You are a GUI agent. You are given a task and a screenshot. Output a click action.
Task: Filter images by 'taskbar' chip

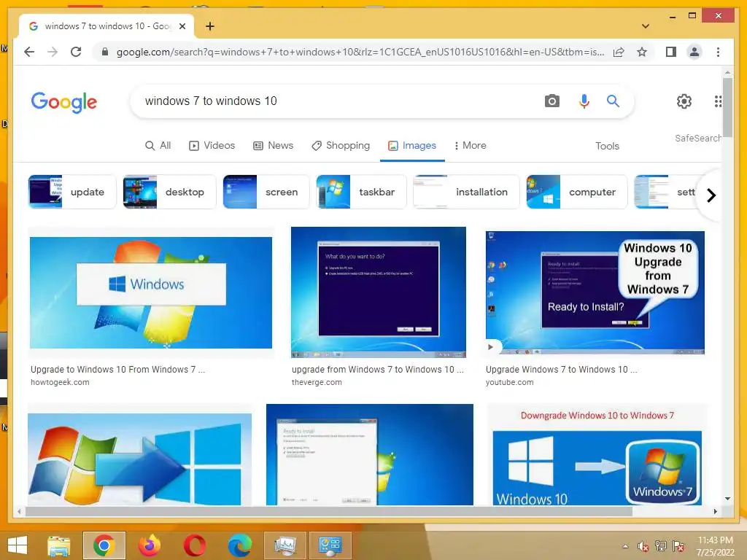tap(361, 192)
